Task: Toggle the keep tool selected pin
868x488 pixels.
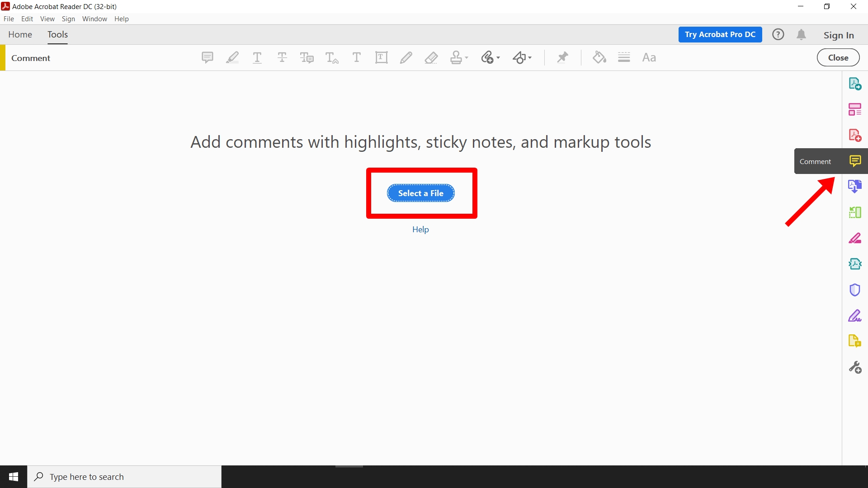Action: pyautogui.click(x=562, y=57)
